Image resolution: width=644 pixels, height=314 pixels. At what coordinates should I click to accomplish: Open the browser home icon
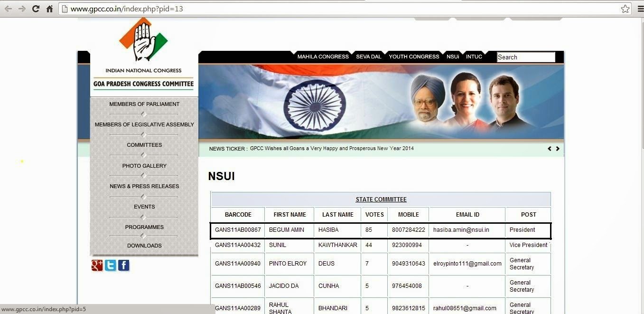coord(49,9)
